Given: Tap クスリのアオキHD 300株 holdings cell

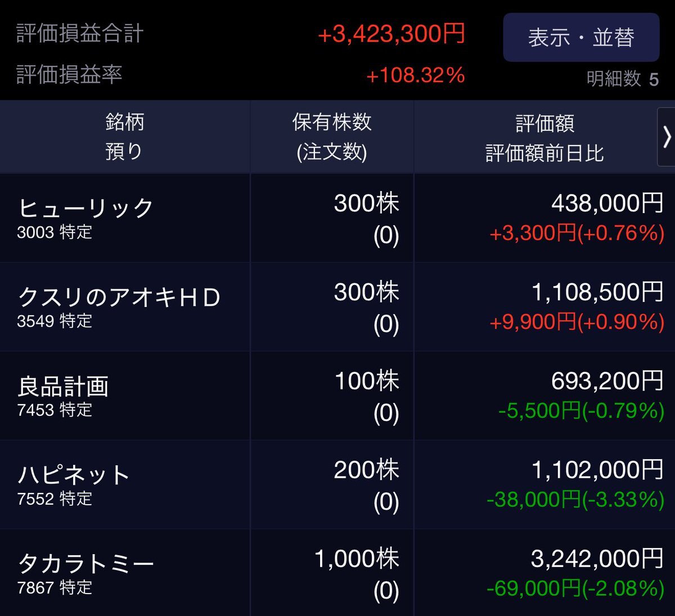Looking at the screenshot, I should click(x=332, y=307).
